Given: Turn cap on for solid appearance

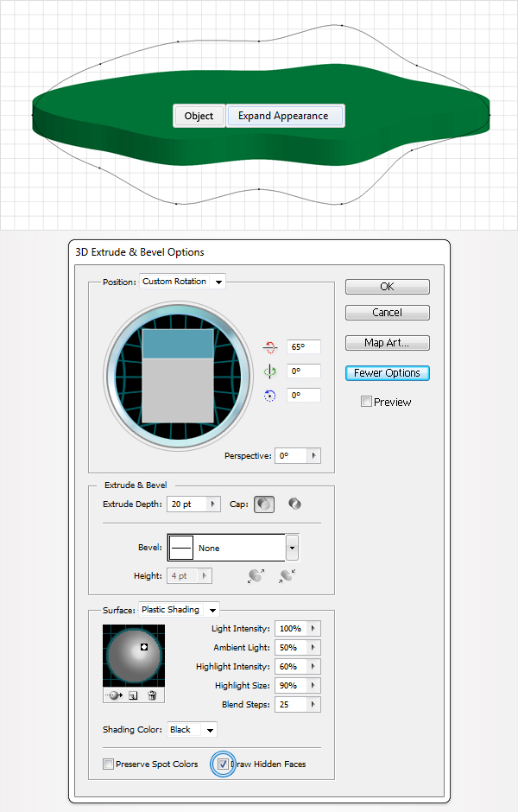Looking at the screenshot, I should click(264, 504).
